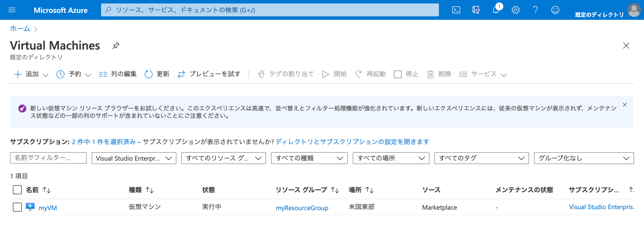Open the すべての種類 type filter
The image size is (644, 225).
click(x=310, y=158)
